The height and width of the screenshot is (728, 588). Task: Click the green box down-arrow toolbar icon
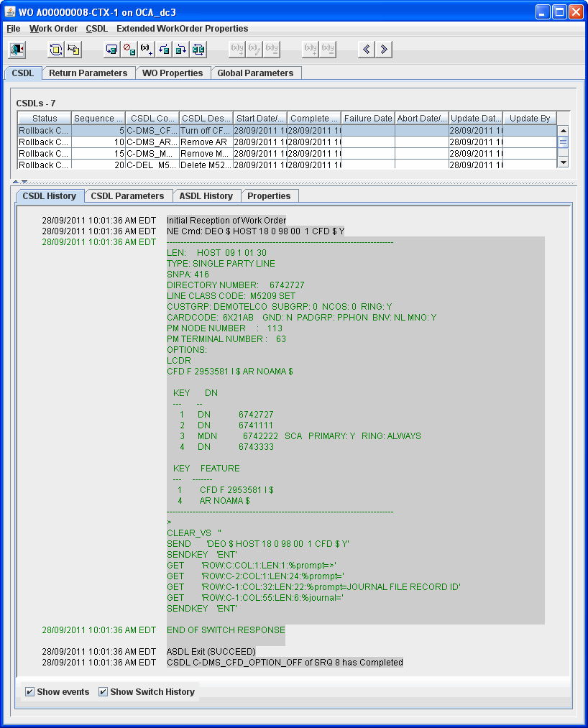(180, 49)
